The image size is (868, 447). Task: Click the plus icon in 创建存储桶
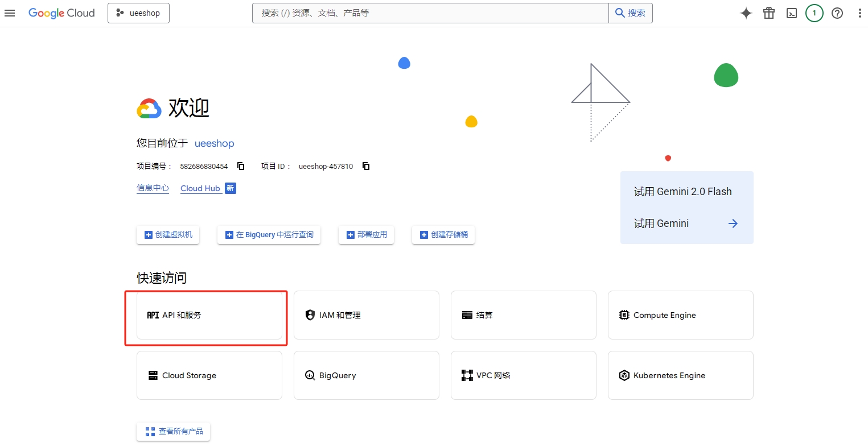(424, 235)
